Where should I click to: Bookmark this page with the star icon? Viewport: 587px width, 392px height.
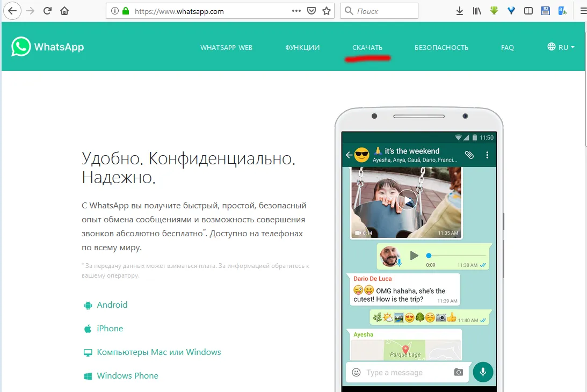point(327,11)
